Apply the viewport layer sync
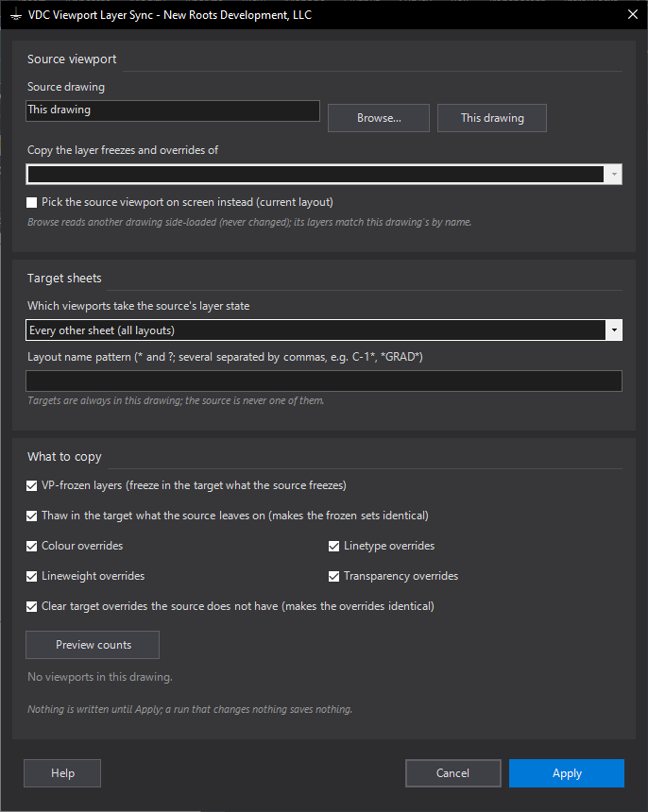 coord(567,773)
